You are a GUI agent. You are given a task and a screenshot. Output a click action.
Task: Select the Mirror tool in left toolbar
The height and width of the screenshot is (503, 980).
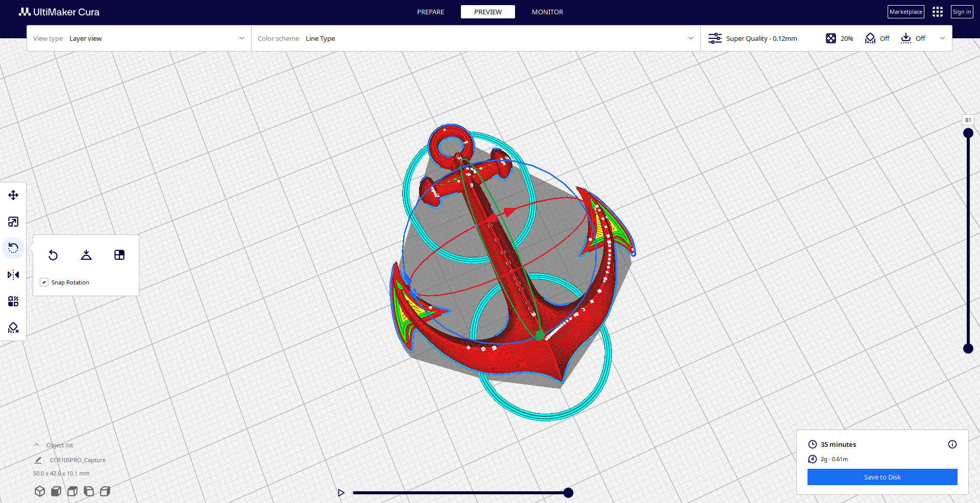(13, 275)
